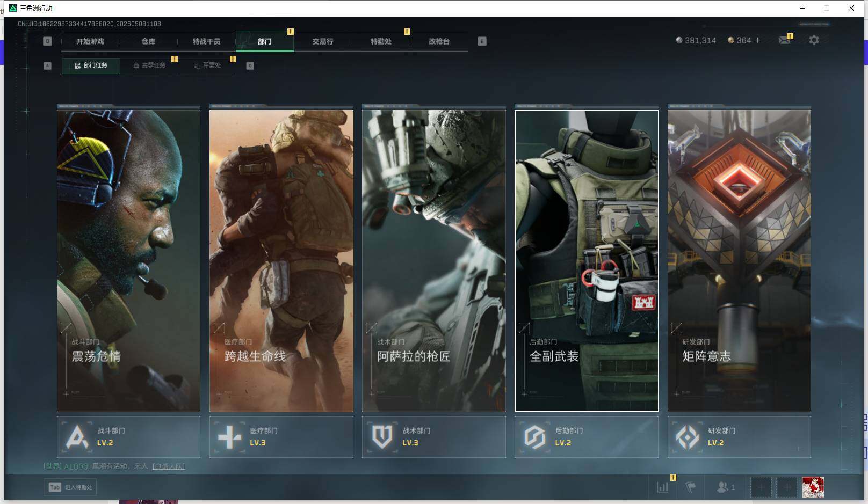Open the 震荡危情 combat department card
Screen dimensions: 868x504
click(128, 261)
